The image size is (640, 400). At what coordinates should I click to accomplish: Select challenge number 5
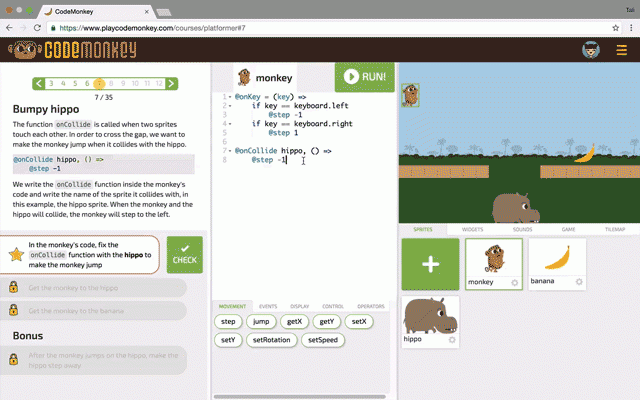click(x=75, y=83)
